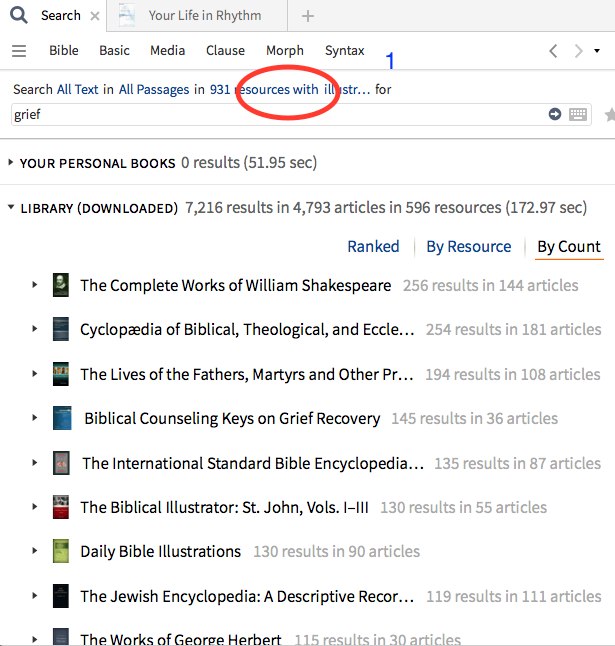Click Biblical Counseling Keys cover thumbnail
This screenshot has width=615, height=646.
[62, 418]
